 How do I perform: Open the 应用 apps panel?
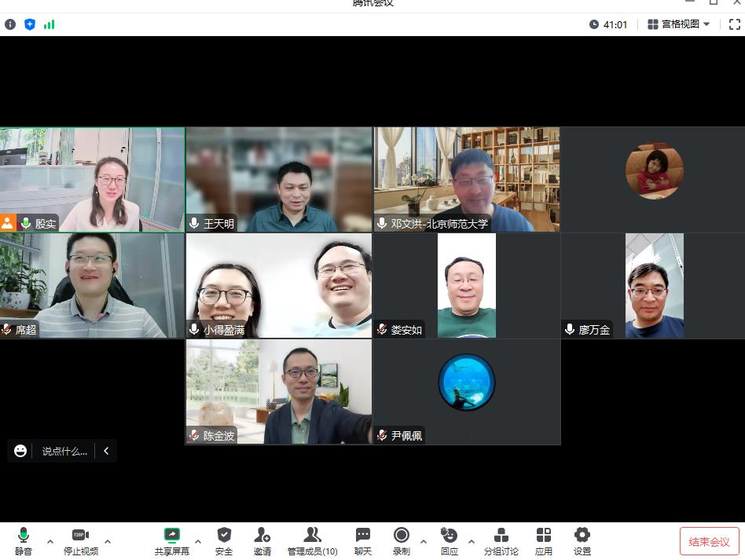544,540
